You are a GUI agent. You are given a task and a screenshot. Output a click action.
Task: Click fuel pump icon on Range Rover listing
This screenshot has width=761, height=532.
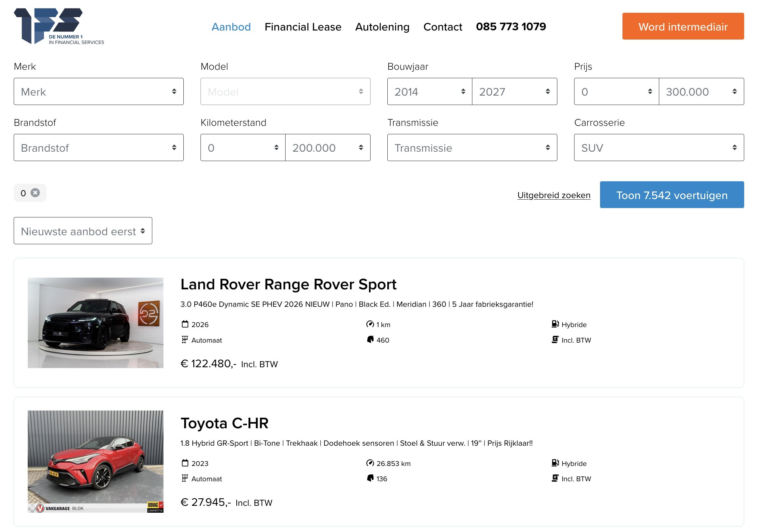pos(555,324)
